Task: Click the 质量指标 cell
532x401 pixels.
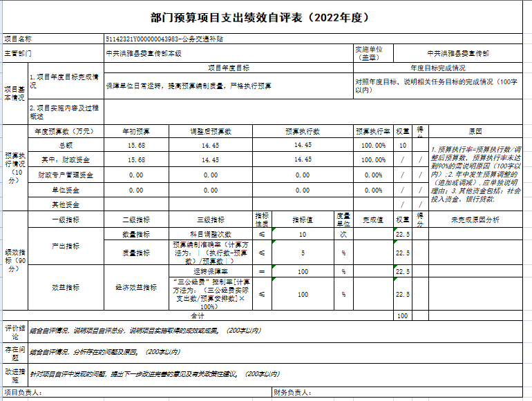Action: [x=136, y=253]
